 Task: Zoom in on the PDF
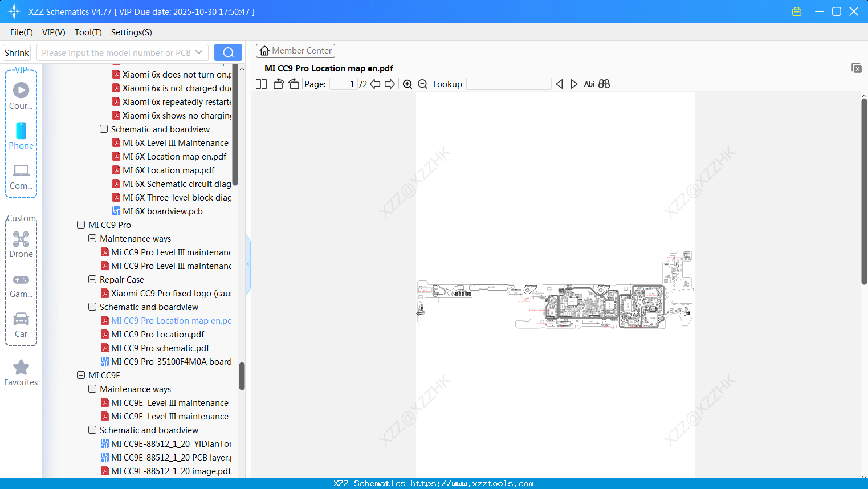[407, 84]
